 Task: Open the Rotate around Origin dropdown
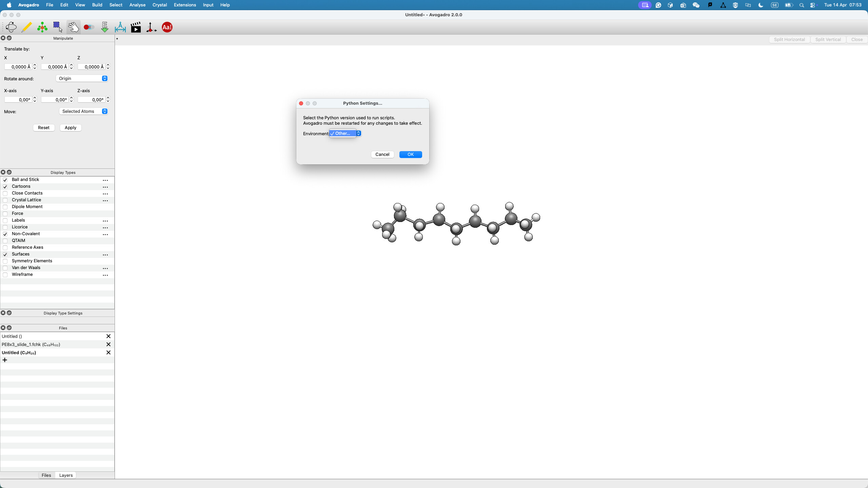coord(82,79)
